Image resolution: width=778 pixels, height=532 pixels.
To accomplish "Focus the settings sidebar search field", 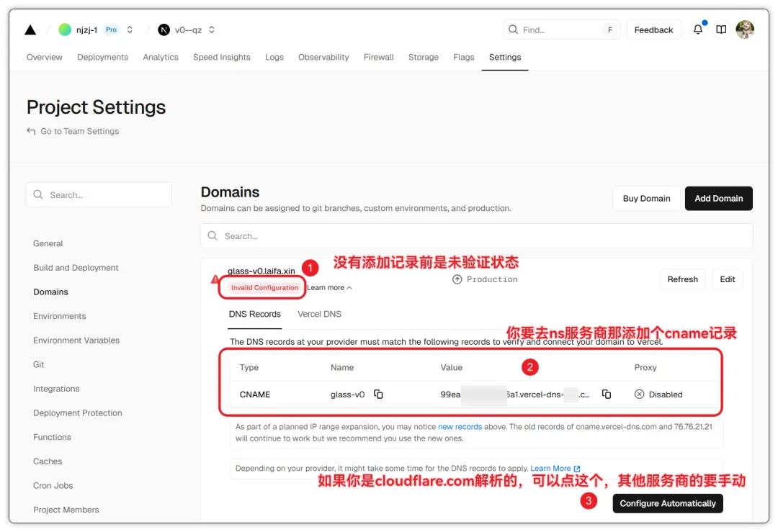I will point(99,195).
